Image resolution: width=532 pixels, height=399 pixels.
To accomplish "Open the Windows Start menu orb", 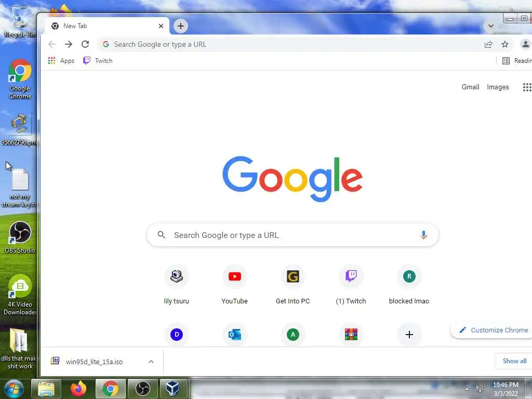I will (14, 389).
